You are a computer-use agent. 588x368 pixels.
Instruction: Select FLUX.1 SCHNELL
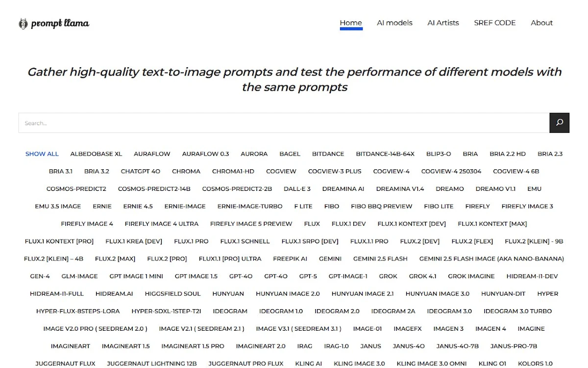pos(245,241)
